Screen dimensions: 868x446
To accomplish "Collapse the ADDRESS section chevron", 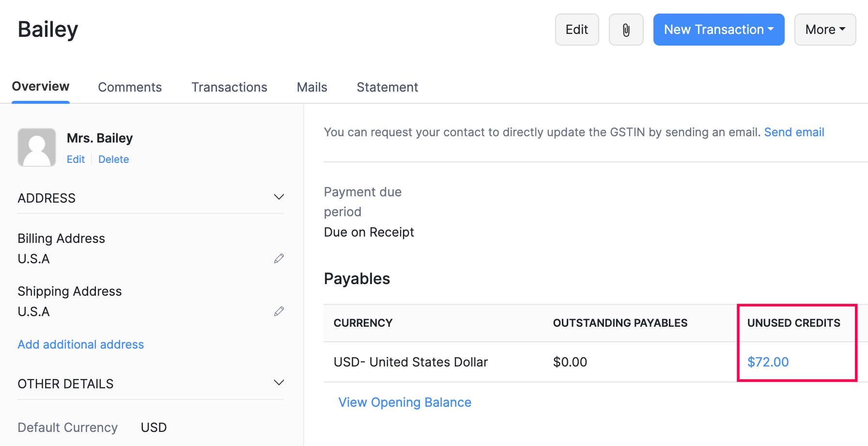I will tap(279, 197).
